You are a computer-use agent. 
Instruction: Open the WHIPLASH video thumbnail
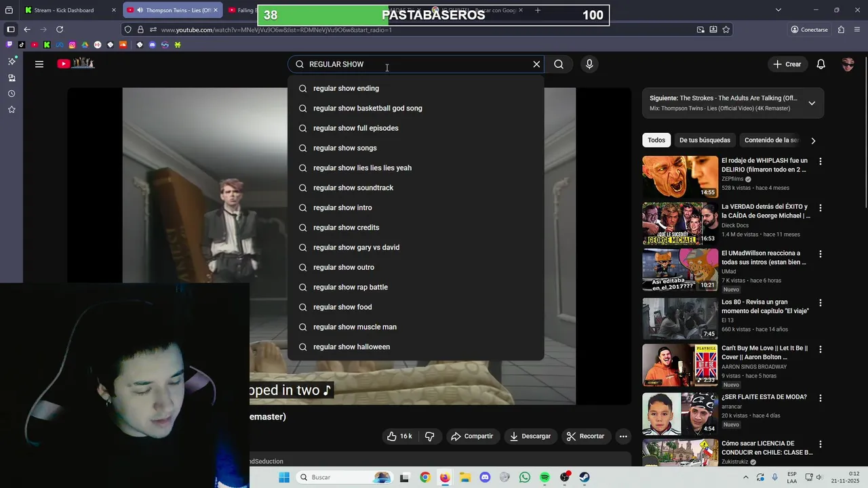[x=680, y=177]
